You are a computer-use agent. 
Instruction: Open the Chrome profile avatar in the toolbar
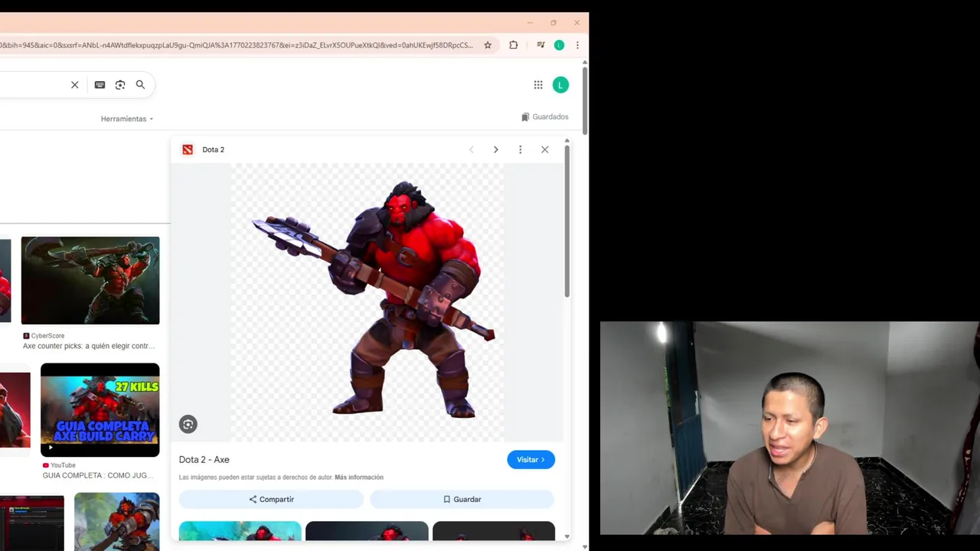click(559, 45)
